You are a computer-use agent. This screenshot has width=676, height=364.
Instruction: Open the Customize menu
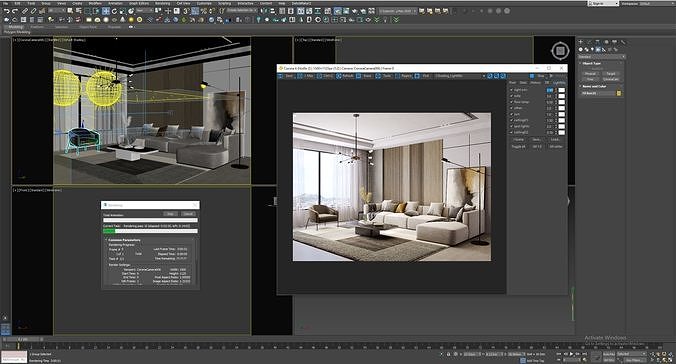tap(204, 3)
